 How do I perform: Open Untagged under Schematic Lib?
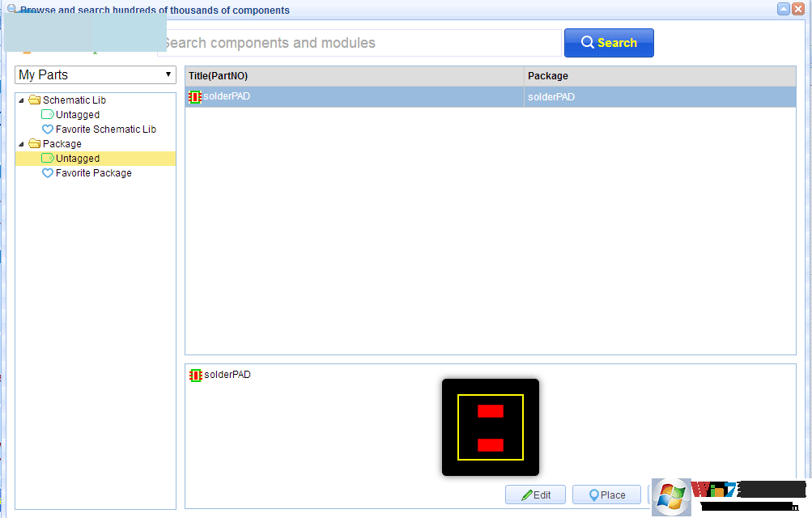pos(78,115)
